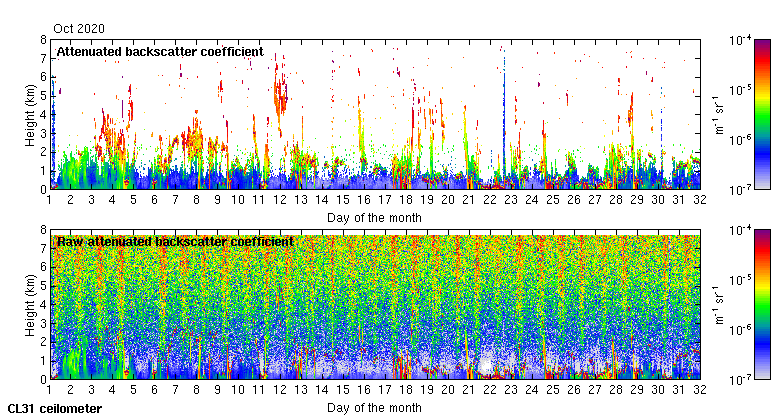
Task: Click the upper plot's color bar
Action: click(762, 114)
